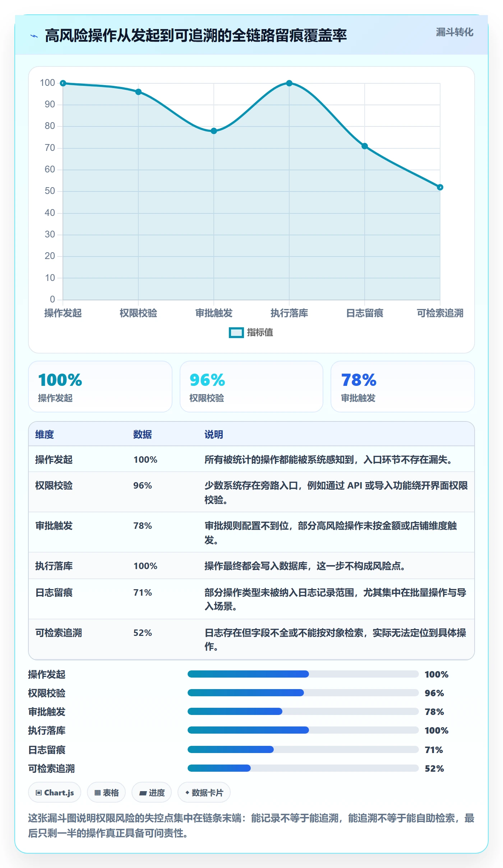
Task: Click the 操作发起 data point on the chart
Action: click(x=63, y=83)
